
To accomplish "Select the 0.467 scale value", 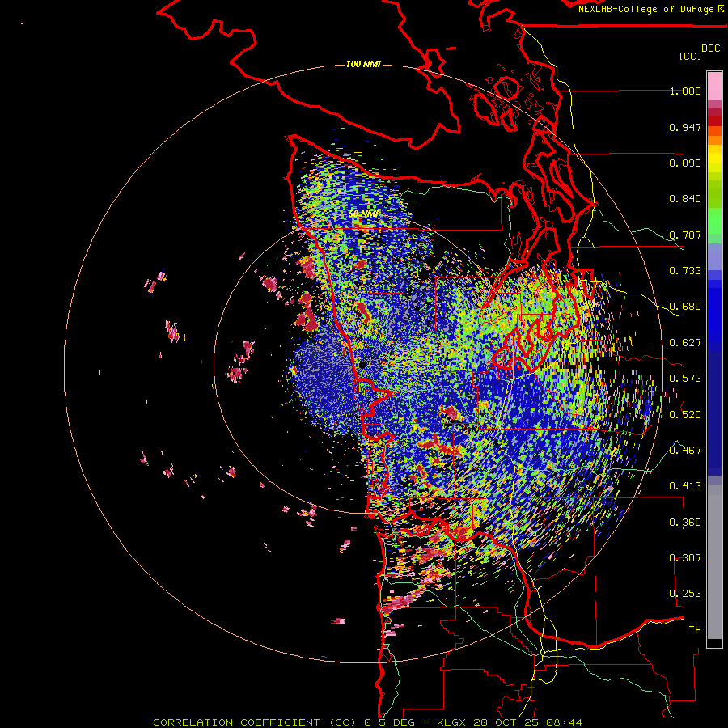I will click(x=685, y=451).
